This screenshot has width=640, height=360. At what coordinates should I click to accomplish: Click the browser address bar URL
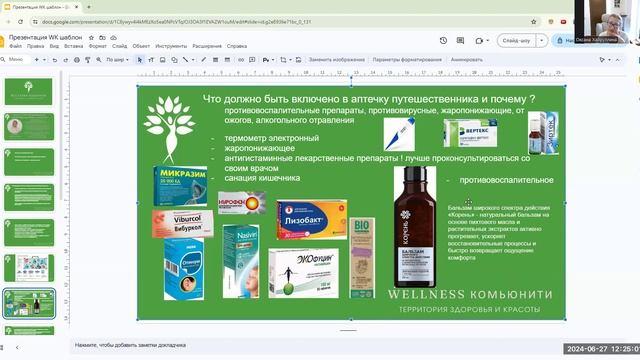coord(176,22)
